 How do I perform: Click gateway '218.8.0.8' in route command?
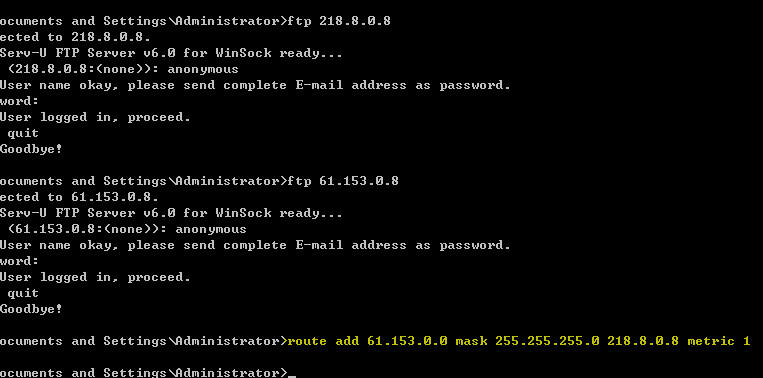coord(642,341)
